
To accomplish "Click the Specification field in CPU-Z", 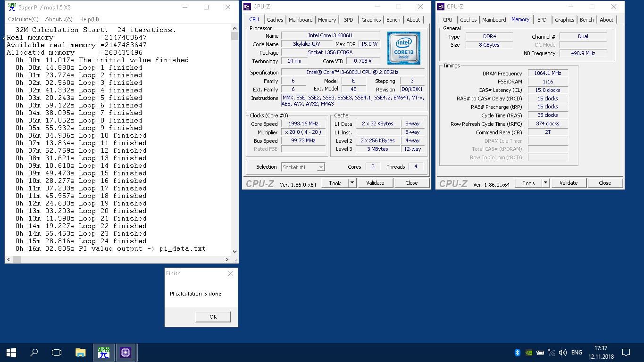I will click(x=352, y=72).
